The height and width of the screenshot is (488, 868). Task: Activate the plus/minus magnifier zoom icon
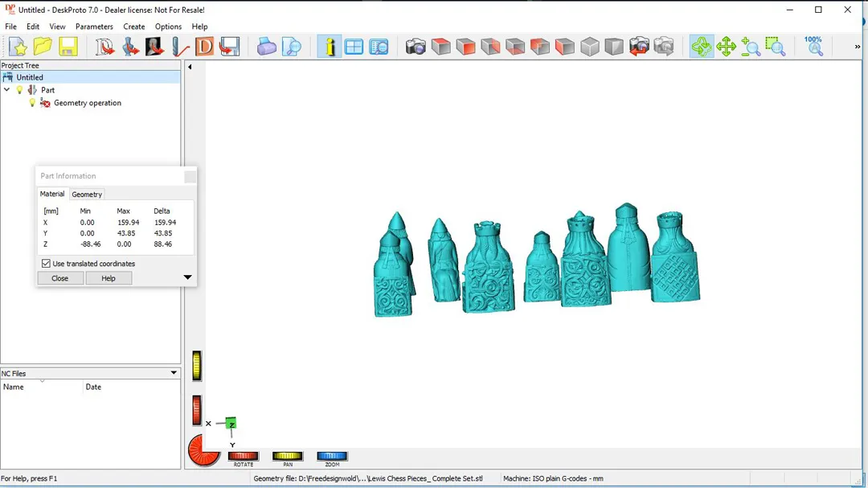[x=751, y=47]
